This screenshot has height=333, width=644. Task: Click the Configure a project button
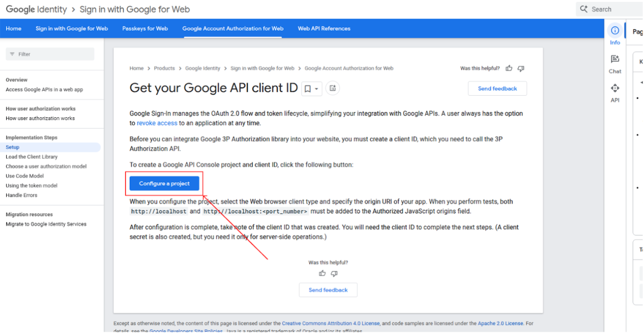point(165,184)
